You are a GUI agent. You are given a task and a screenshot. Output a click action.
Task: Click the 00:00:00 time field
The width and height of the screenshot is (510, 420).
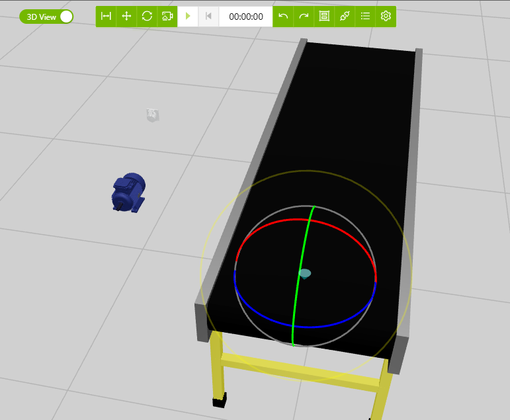pyautogui.click(x=246, y=17)
